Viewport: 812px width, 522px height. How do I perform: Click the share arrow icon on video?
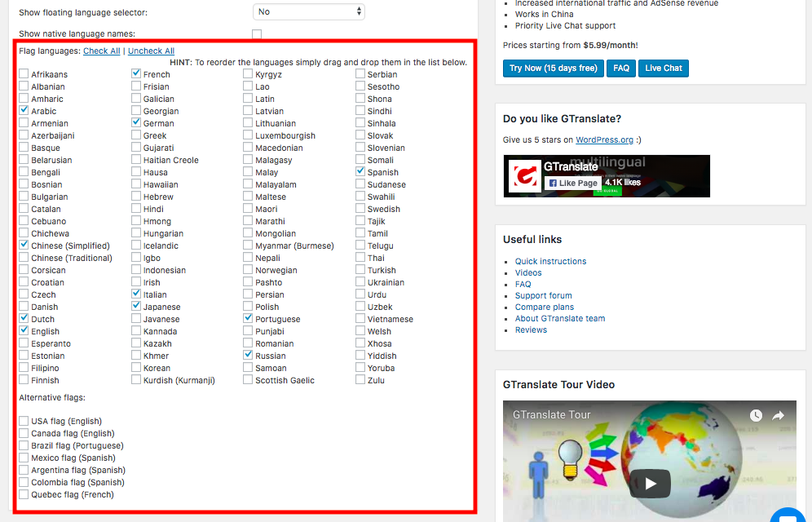[779, 416]
